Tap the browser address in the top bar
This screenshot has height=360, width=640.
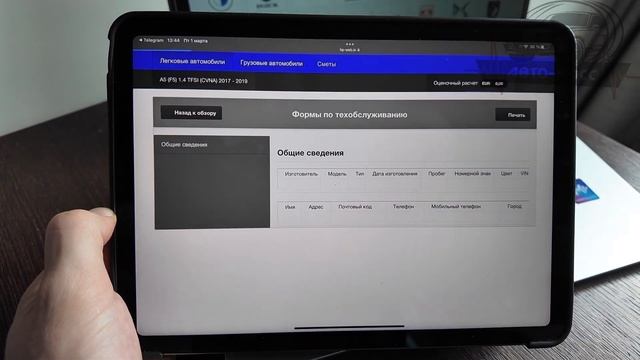(x=350, y=50)
